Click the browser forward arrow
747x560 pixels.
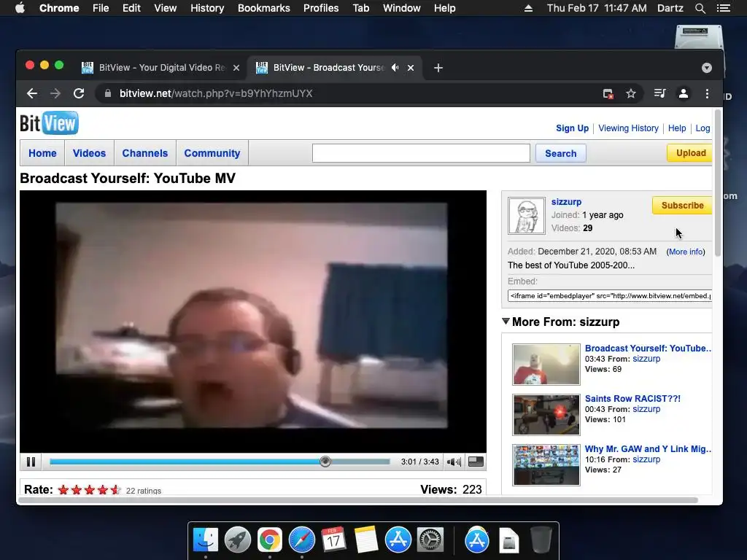(x=55, y=93)
